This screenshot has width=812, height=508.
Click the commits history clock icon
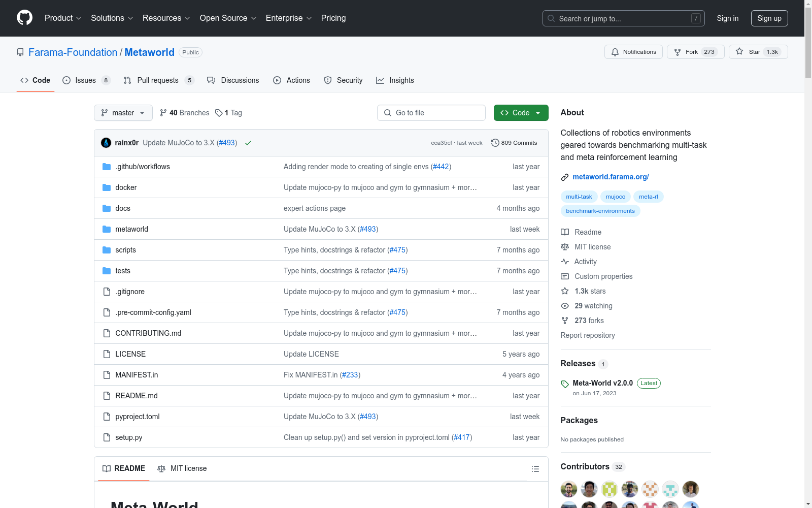tap(495, 143)
